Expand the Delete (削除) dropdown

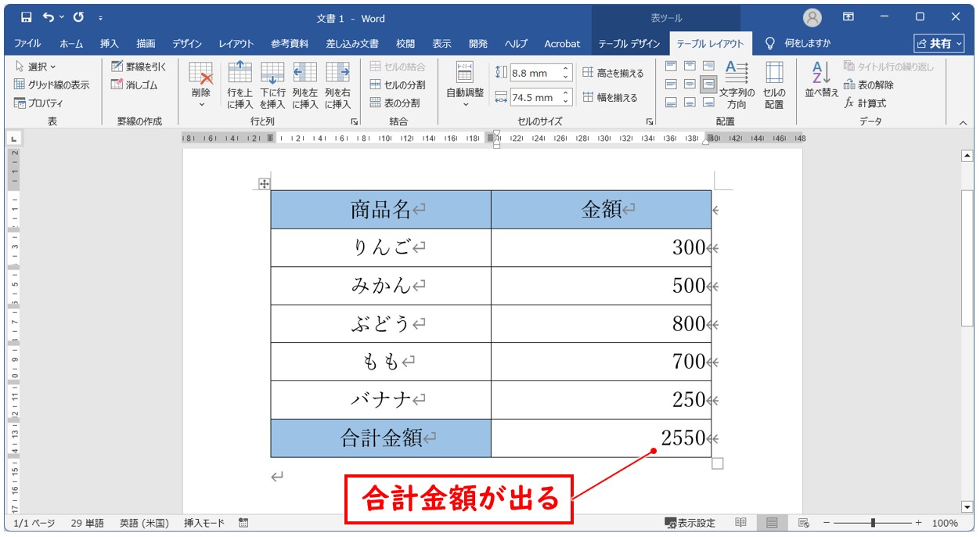(x=201, y=103)
